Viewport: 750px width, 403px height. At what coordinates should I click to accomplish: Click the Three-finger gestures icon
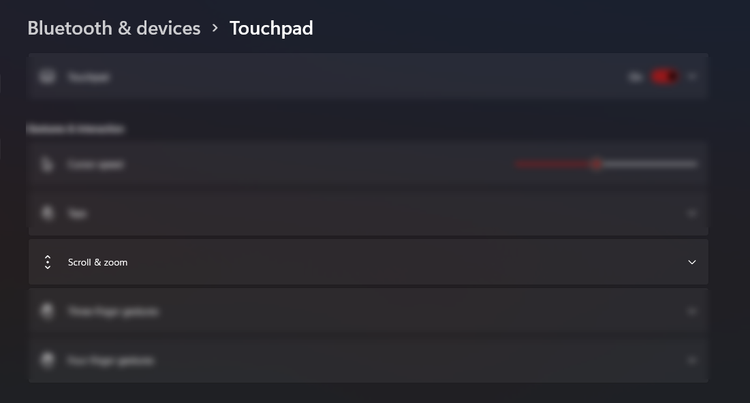coord(47,311)
